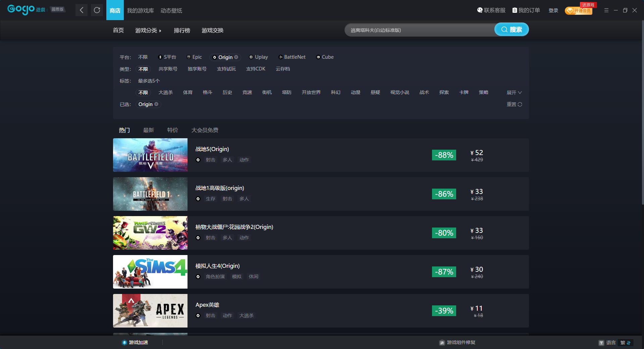This screenshot has height=349, width=644.
Task: Go back with the left arrow
Action: (x=82, y=10)
